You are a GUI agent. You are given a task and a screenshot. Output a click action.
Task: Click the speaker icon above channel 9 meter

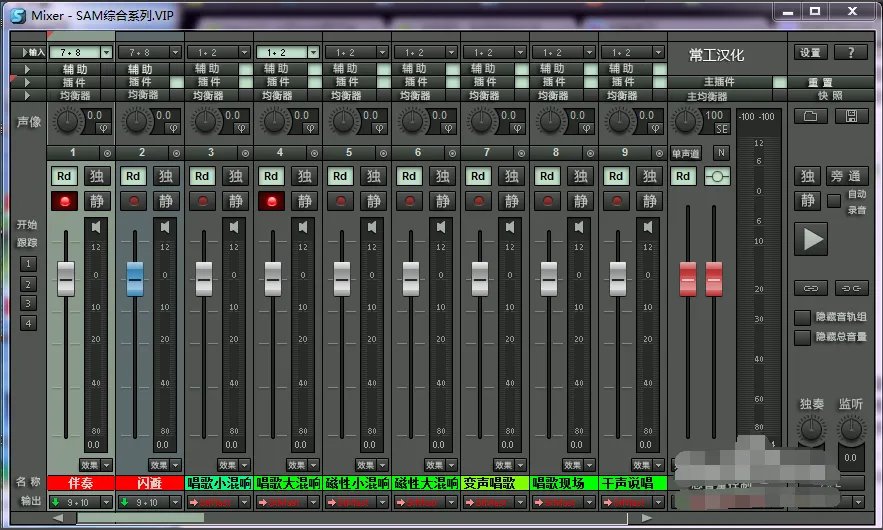pyautogui.click(x=648, y=227)
